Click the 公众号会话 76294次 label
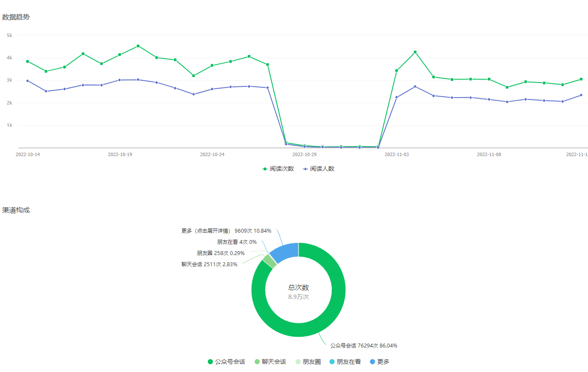Viewport: 588px width, 372px height. [363, 345]
